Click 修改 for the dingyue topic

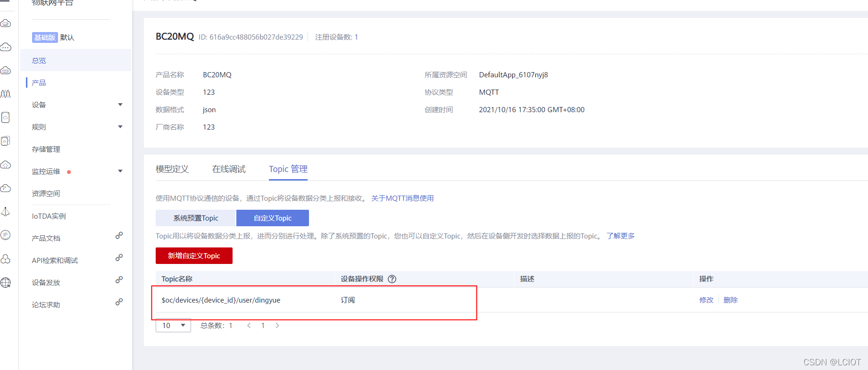tap(706, 300)
